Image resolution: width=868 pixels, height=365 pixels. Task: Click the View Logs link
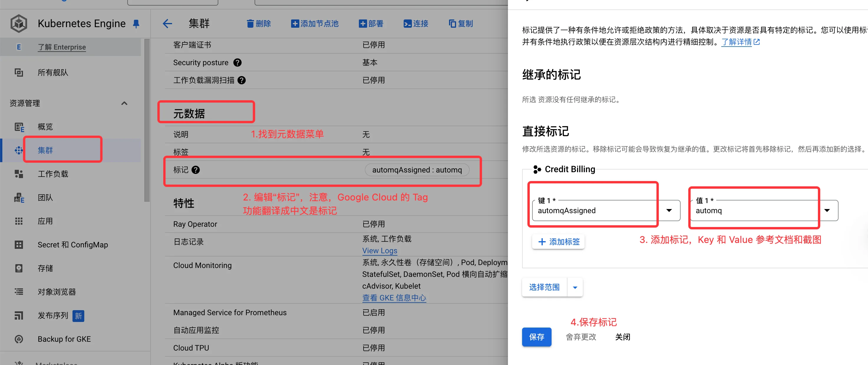click(x=379, y=250)
